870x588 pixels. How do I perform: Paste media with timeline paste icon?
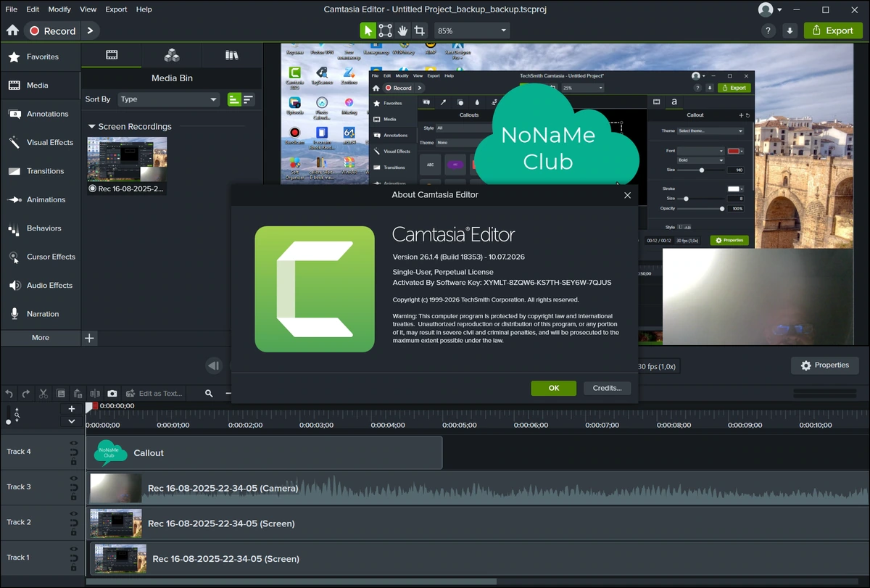(78, 394)
